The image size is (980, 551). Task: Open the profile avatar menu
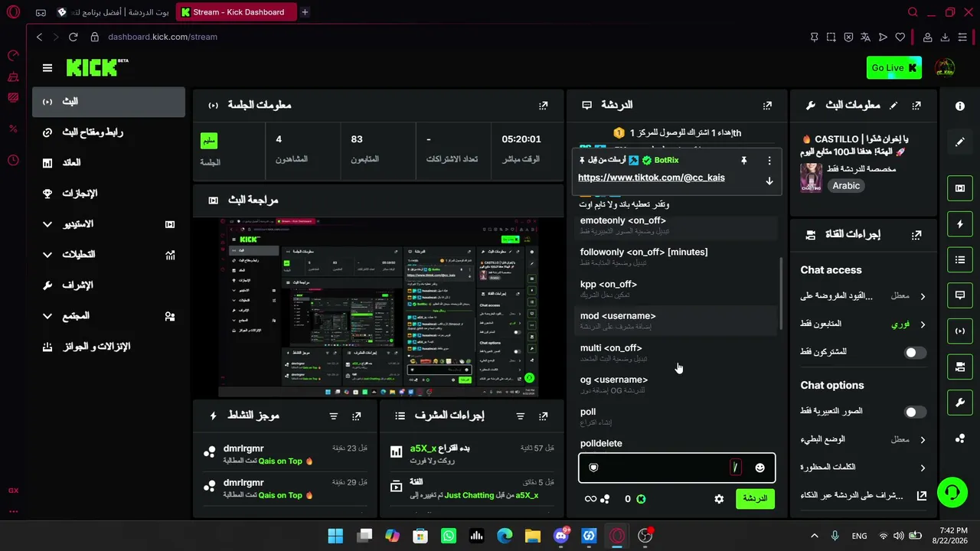click(x=945, y=68)
